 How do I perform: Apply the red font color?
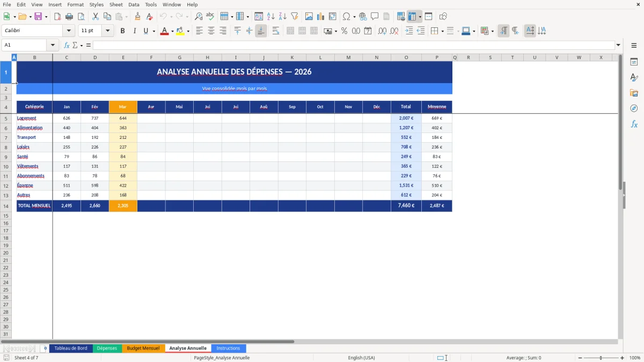click(164, 31)
